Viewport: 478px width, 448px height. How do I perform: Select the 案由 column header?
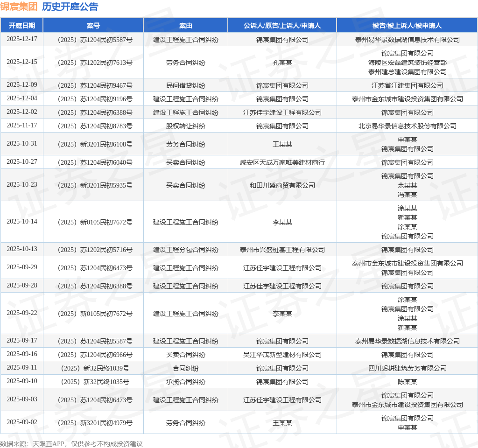coord(186,26)
